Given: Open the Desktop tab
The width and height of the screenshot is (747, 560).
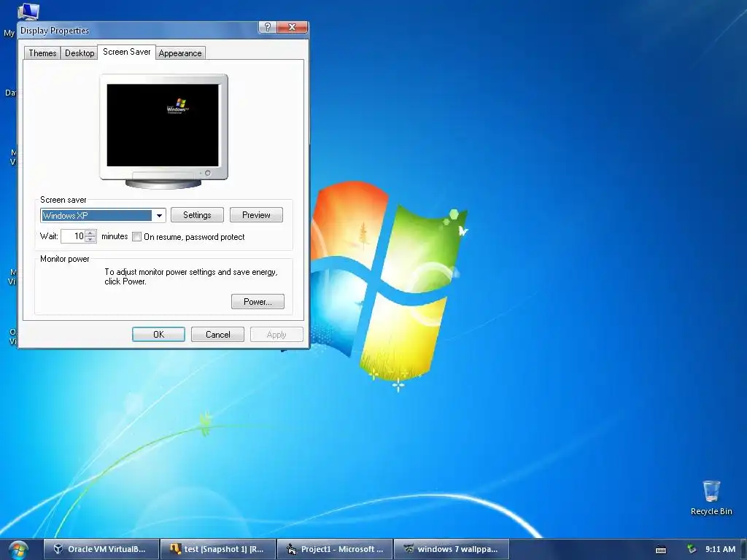Looking at the screenshot, I should [80, 52].
